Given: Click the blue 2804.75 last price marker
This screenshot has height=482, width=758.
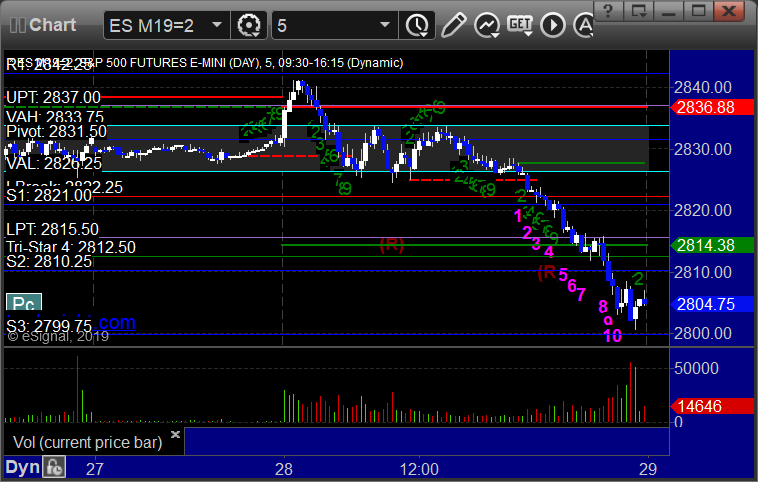Looking at the screenshot, I should (712, 305).
